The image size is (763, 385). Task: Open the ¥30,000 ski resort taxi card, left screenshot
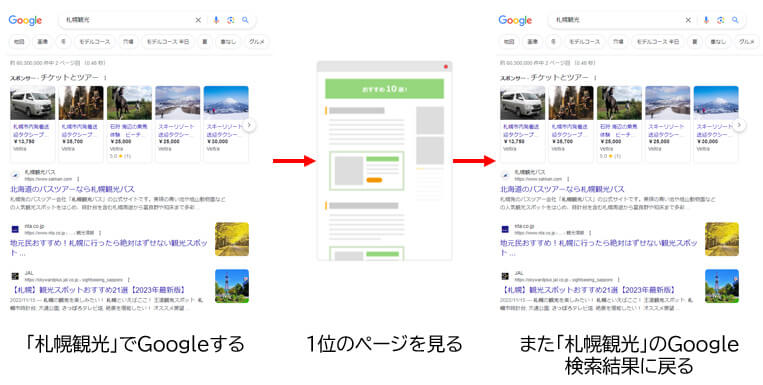[226, 124]
